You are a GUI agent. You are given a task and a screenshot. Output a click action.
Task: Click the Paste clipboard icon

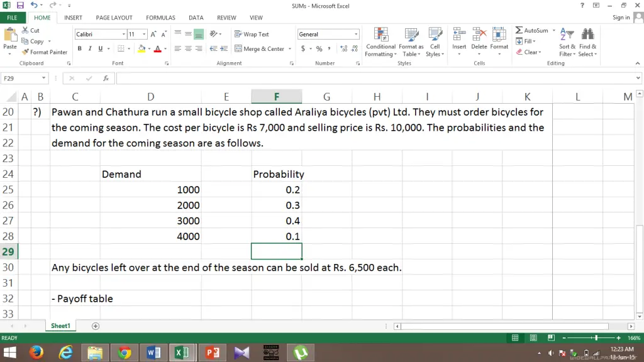click(10, 36)
